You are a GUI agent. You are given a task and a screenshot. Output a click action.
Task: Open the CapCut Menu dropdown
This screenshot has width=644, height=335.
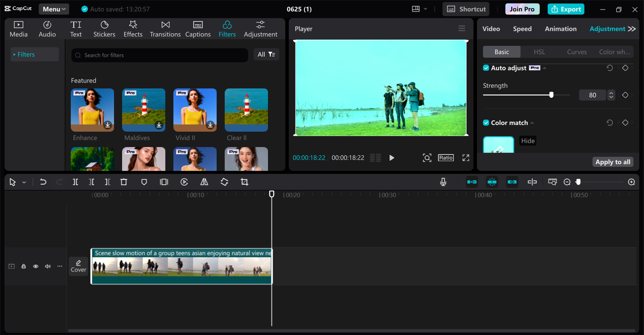coord(54,9)
